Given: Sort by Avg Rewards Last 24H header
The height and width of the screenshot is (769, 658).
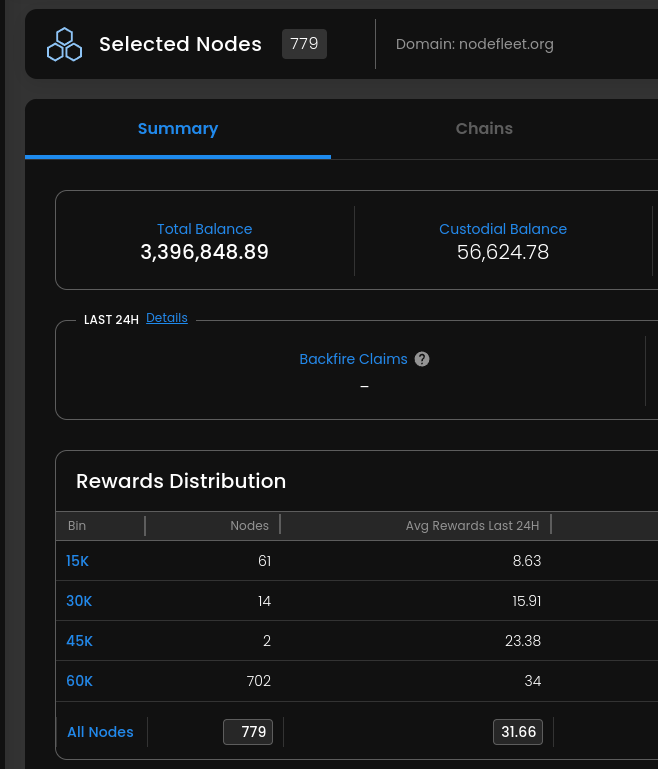Looking at the screenshot, I should 472,526.
